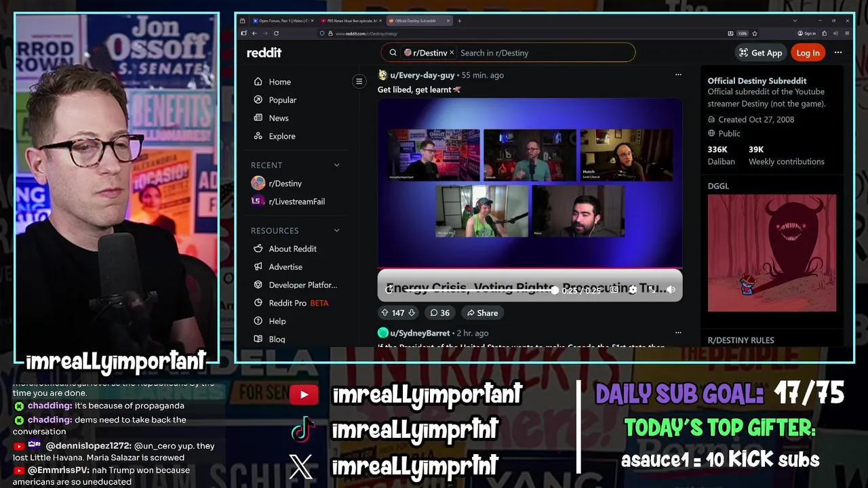
Task: Click the DGGL artwork image
Action: (772, 253)
